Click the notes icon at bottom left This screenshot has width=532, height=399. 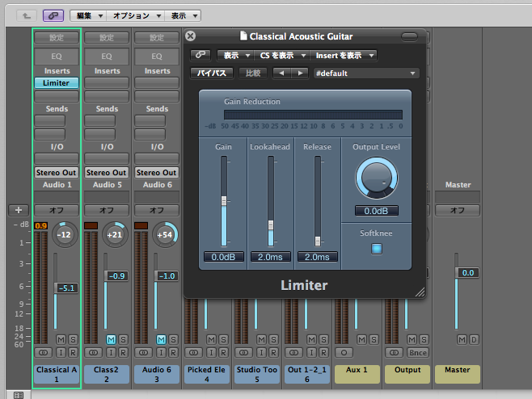[x=19, y=395]
